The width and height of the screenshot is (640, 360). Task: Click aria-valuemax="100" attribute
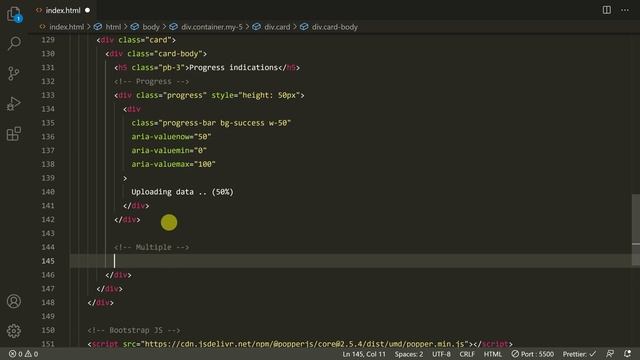173,164
